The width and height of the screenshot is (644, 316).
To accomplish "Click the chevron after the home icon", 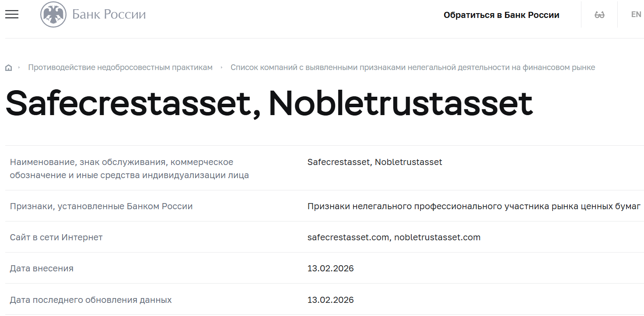I will pyautogui.click(x=19, y=67).
